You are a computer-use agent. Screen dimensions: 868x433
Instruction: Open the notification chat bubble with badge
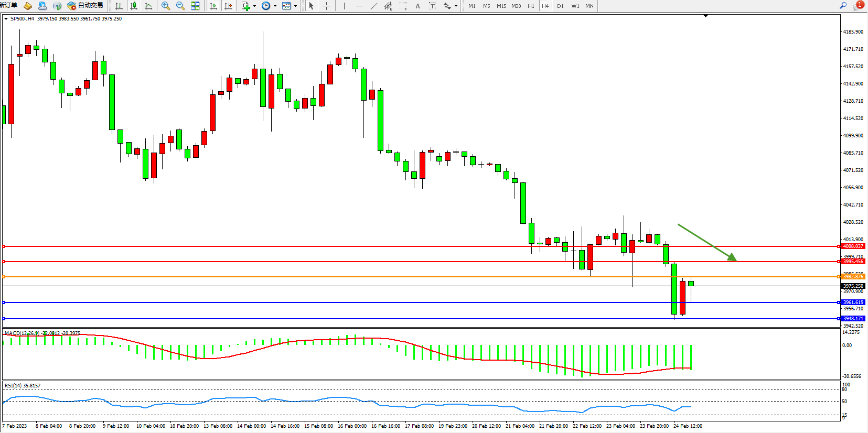point(858,6)
